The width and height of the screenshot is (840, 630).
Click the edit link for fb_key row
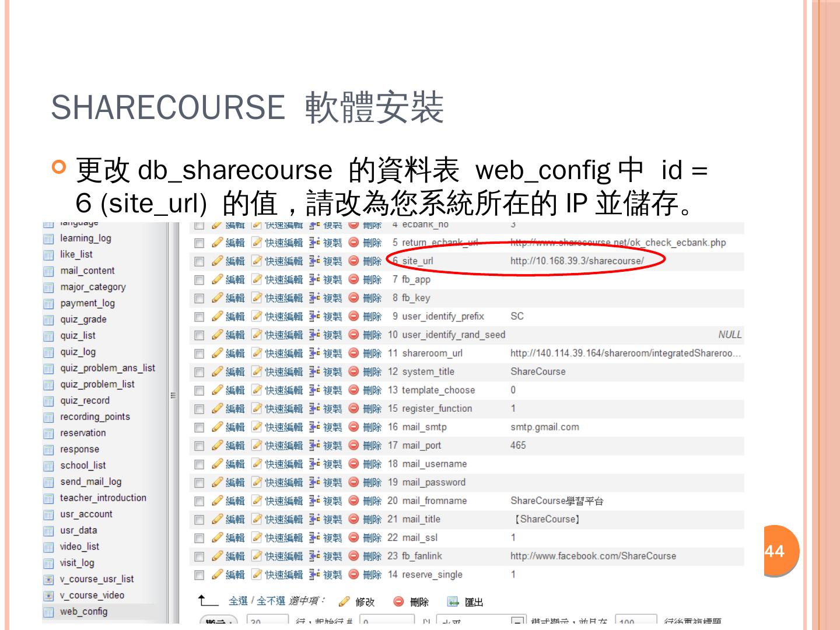click(235, 298)
